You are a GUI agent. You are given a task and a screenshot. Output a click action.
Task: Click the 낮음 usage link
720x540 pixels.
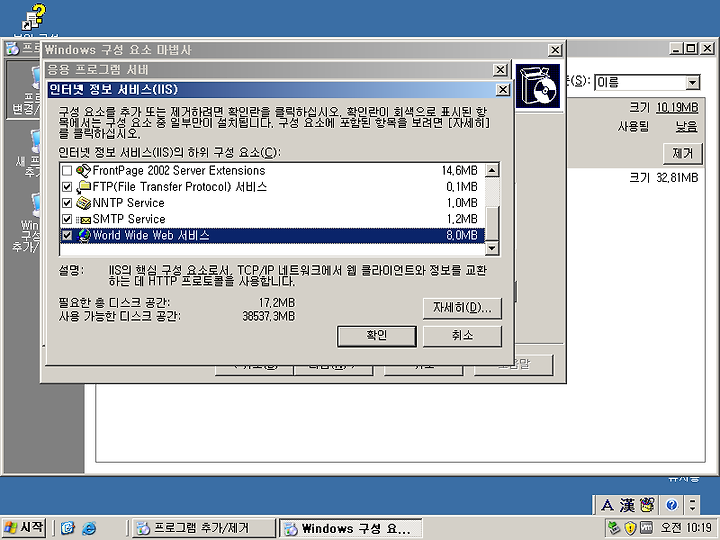tap(686, 126)
